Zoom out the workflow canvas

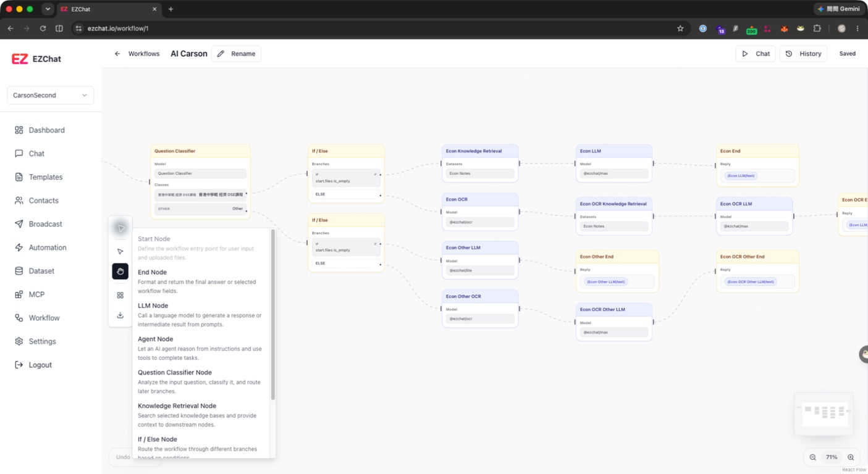click(813, 457)
